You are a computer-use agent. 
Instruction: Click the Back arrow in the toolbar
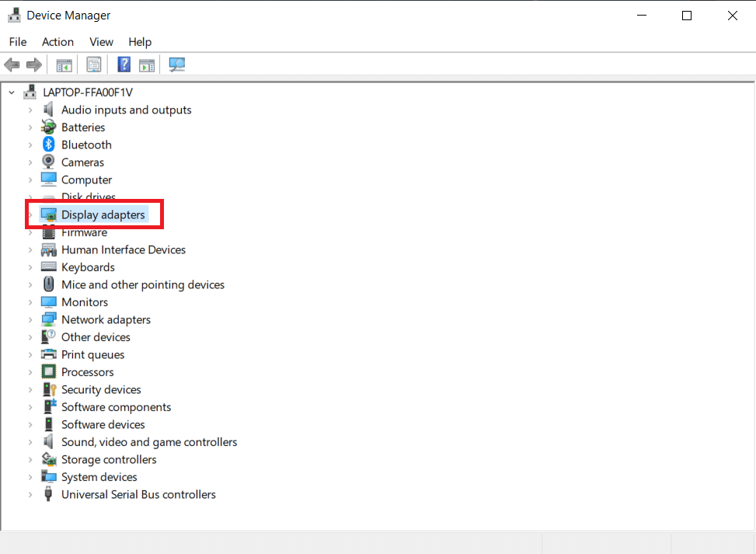(12, 64)
